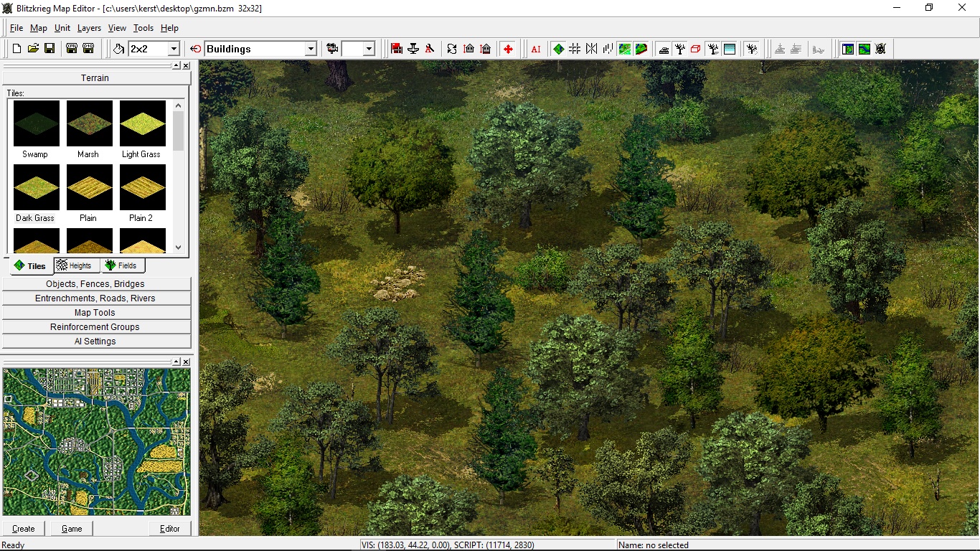Open the View menu
Screen dimensions: 980x551
[117, 28]
